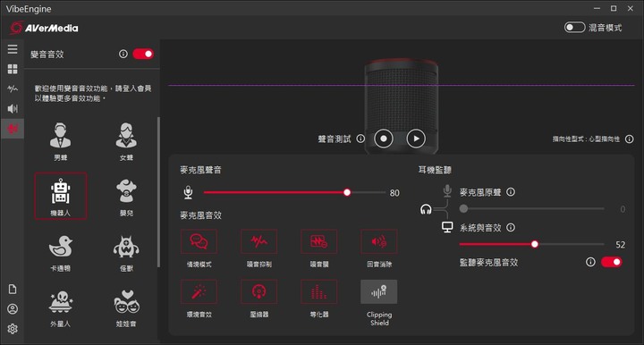Click the 麥克風音效 section heading
The width and height of the screenshot is (644, 345).
201,215
